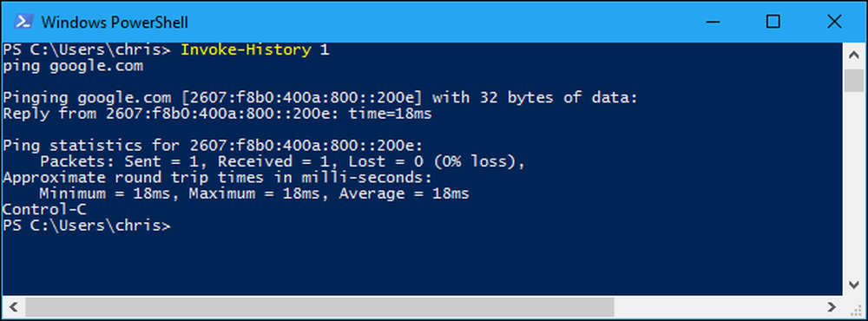Click the horizontal scrollbar left arrow

coord(13,306)
